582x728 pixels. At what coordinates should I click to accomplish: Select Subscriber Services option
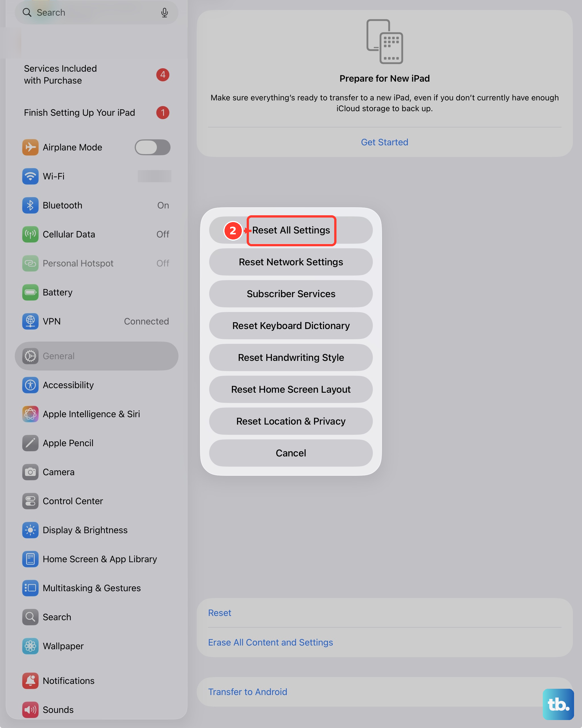291,294
